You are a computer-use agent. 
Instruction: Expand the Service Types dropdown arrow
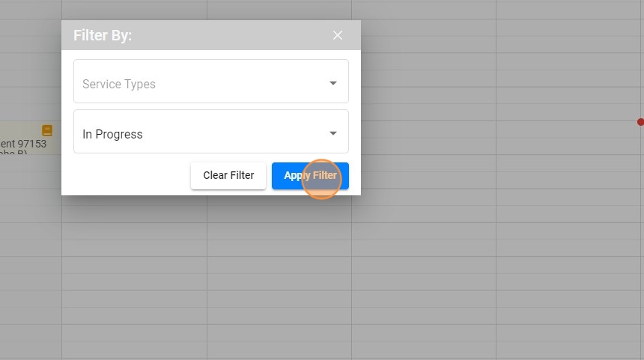pos(333,83)
